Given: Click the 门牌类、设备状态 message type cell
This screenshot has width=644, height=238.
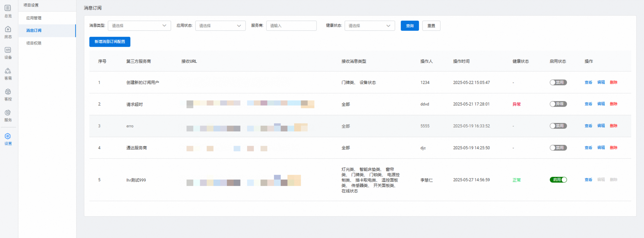Looking at the screenshot, I should (x=358, y=83).
